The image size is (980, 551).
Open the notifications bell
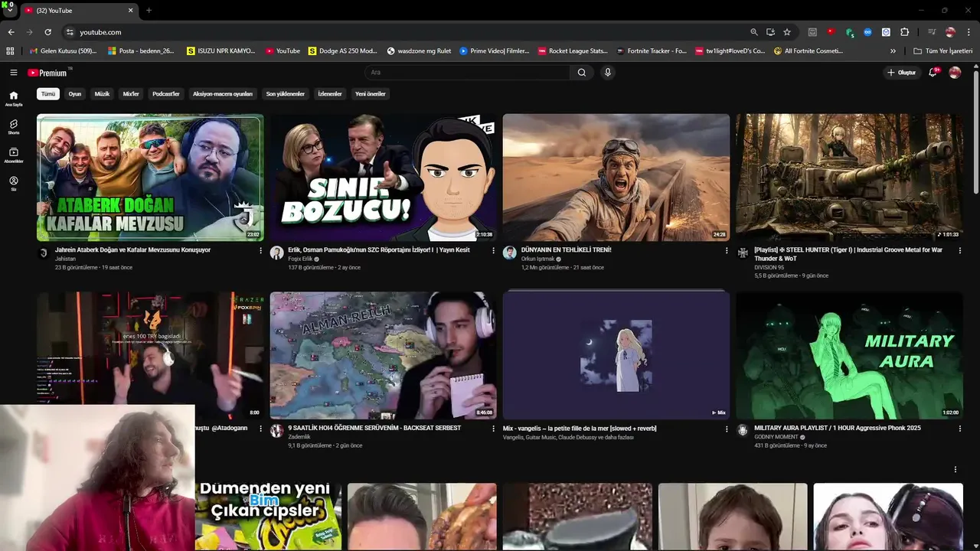933,73
